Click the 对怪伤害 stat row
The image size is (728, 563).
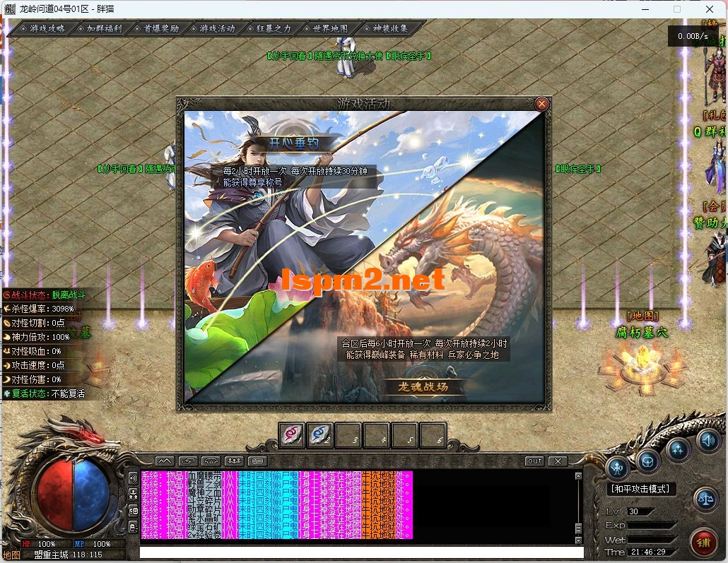click(x=33, y=379)
